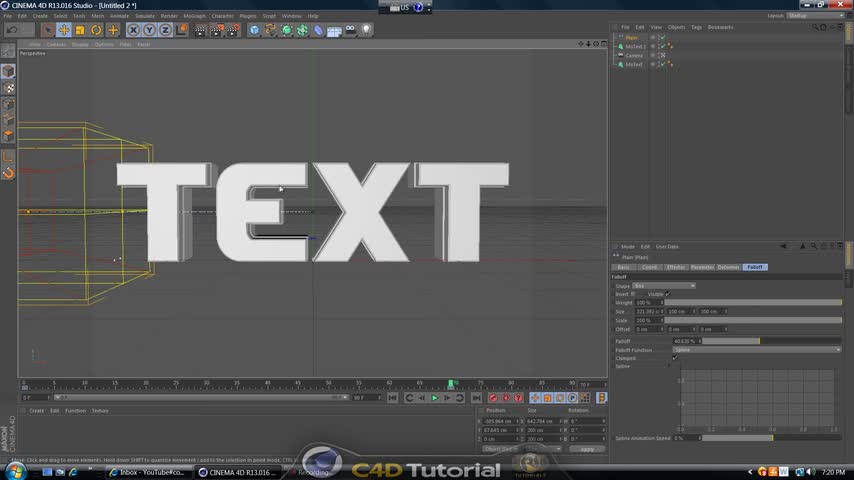Activate the Move tool
Image resolution: width=854 pixels, height=480 pixels.
[64, 30]
